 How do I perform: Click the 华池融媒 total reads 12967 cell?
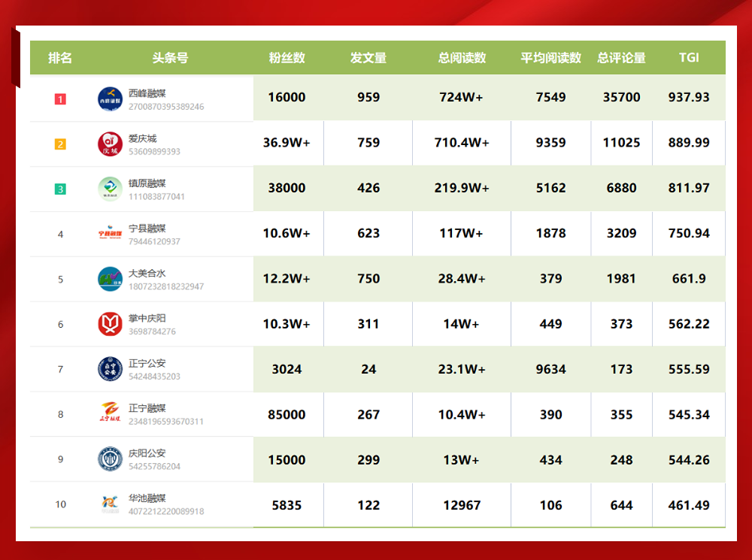tap(462, 505)
